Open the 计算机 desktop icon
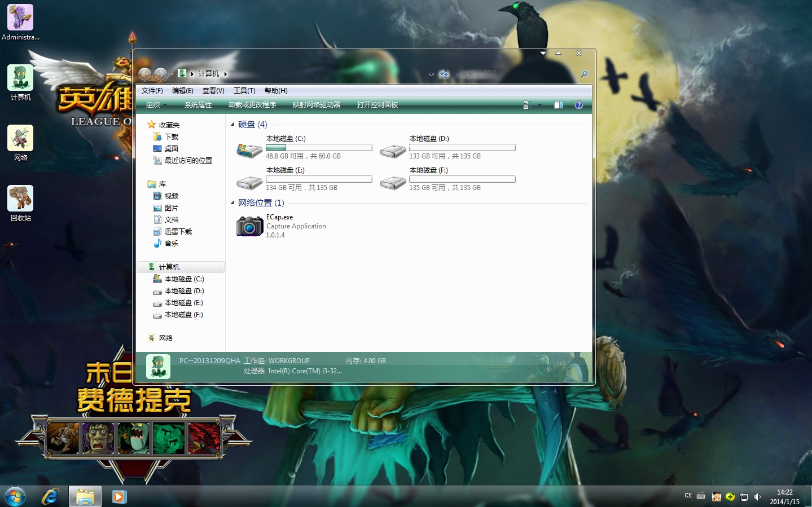This screenshot has height=507, width=812. coord(20,83)
